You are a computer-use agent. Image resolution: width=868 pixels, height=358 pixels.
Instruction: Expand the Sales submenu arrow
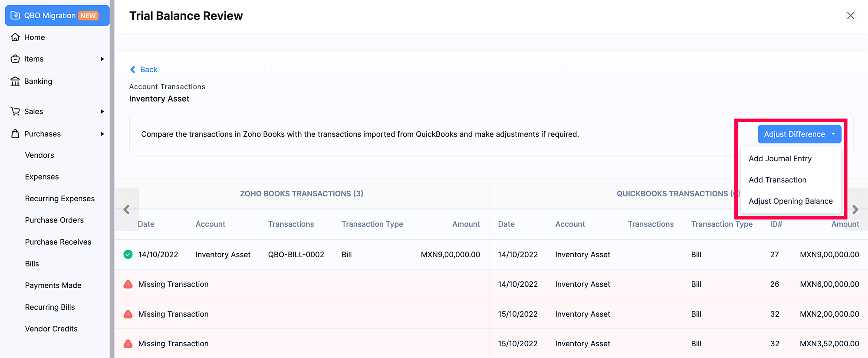[x=102, y=112]
